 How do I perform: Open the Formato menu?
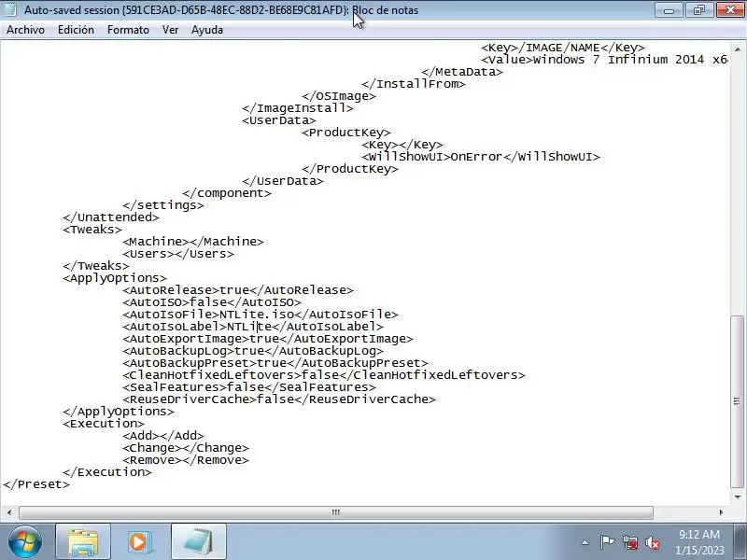click(128, 30)
